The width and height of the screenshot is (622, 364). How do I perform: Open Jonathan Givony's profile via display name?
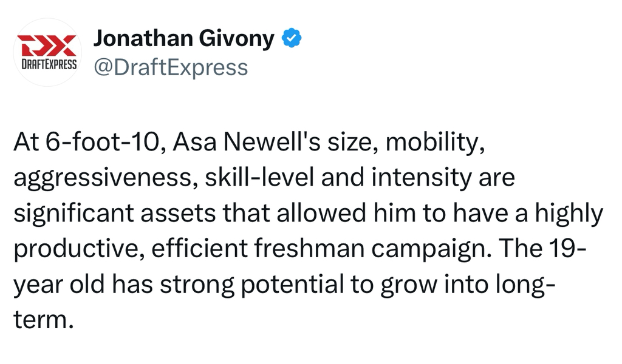(x=183, y=39)
